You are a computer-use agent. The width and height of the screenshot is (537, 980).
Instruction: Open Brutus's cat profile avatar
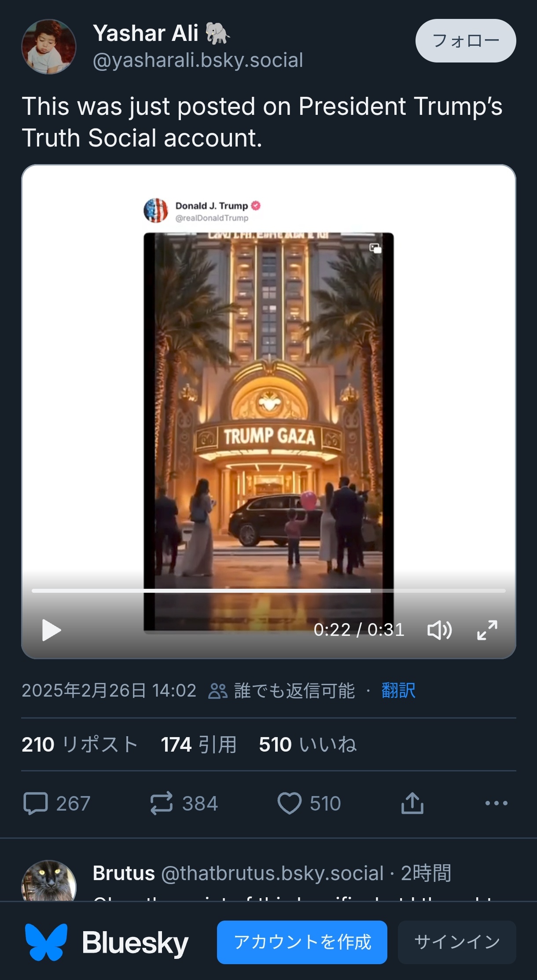coord(49,881)
